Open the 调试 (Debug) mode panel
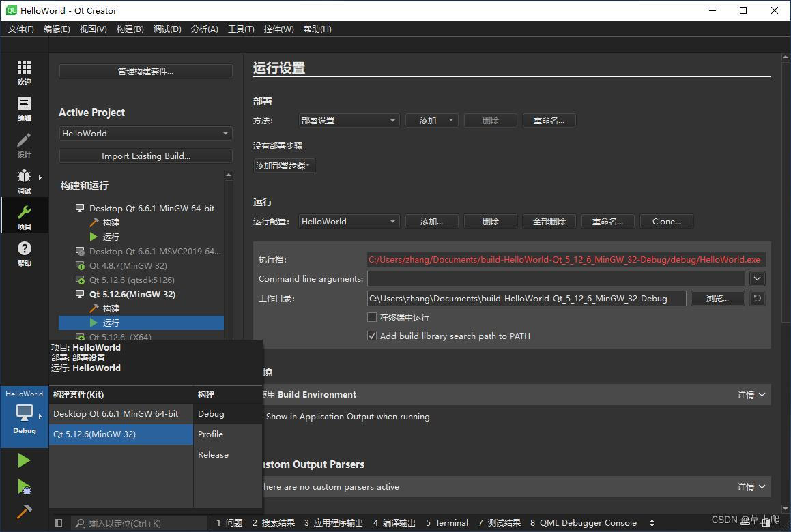 pos(24,181)
